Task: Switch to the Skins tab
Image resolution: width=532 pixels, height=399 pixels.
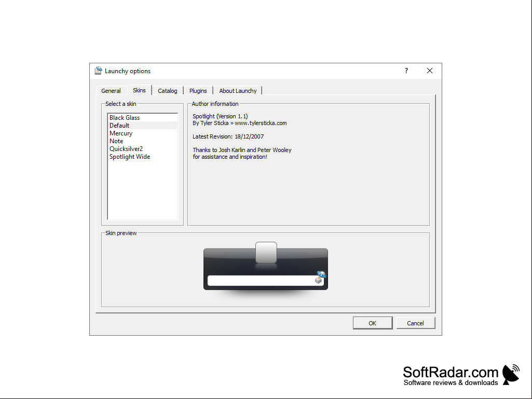Action: click(139, 90)
